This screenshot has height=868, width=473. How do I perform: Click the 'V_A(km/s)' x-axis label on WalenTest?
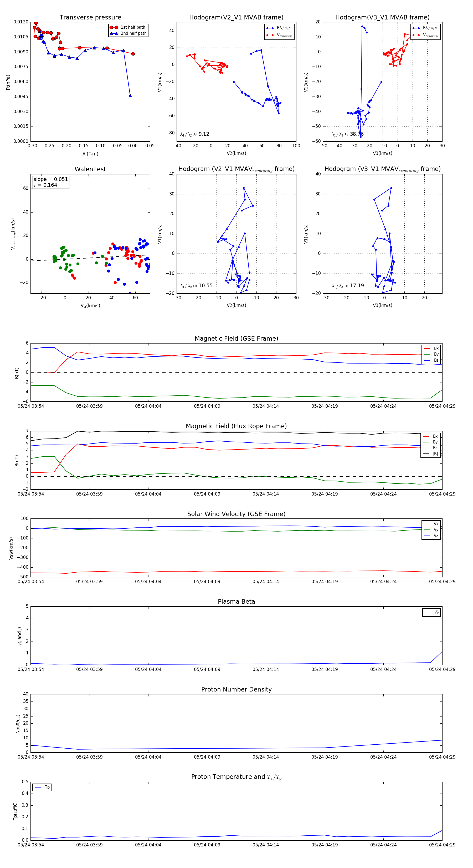tap(90, 306)
